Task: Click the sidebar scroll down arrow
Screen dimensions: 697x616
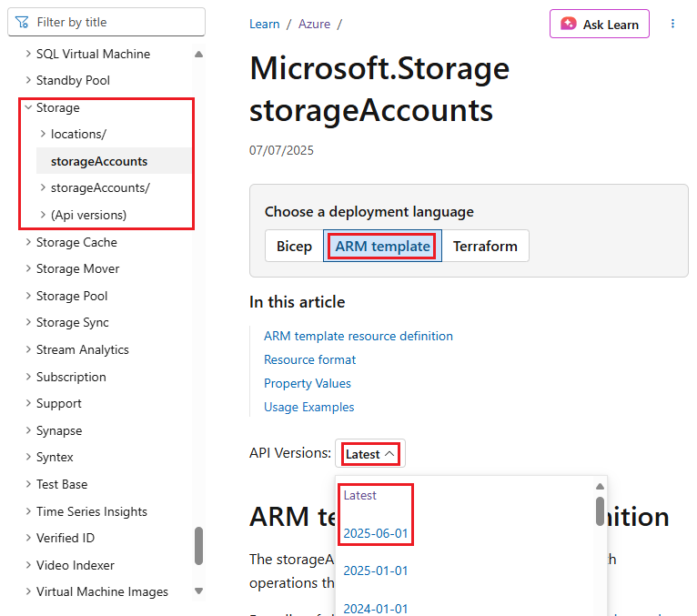Action: tap(198, 591)
